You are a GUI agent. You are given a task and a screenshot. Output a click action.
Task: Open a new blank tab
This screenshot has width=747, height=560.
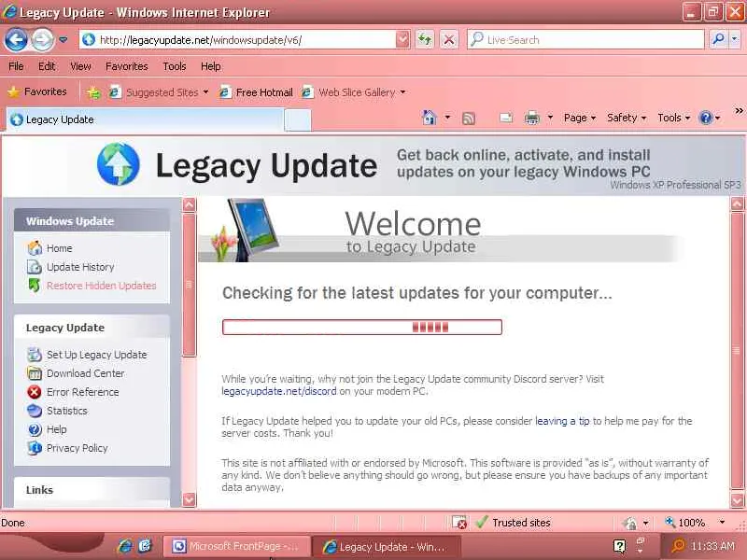click(298, 120)
